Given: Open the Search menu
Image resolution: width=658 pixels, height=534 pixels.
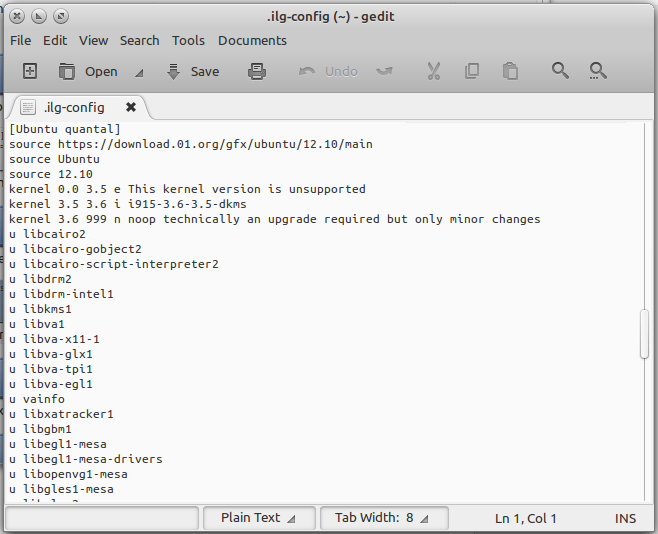Looking at the screenshot, I should (x=140, y=41).
